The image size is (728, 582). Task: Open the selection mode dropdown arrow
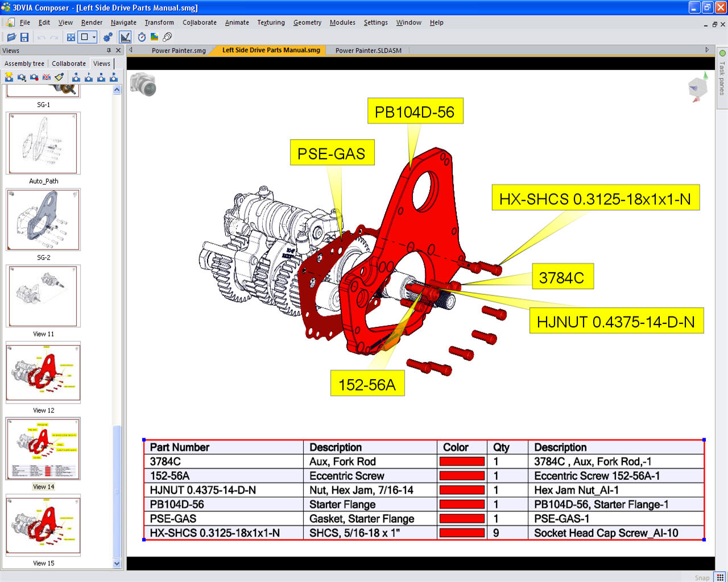(x=94, y=37)
